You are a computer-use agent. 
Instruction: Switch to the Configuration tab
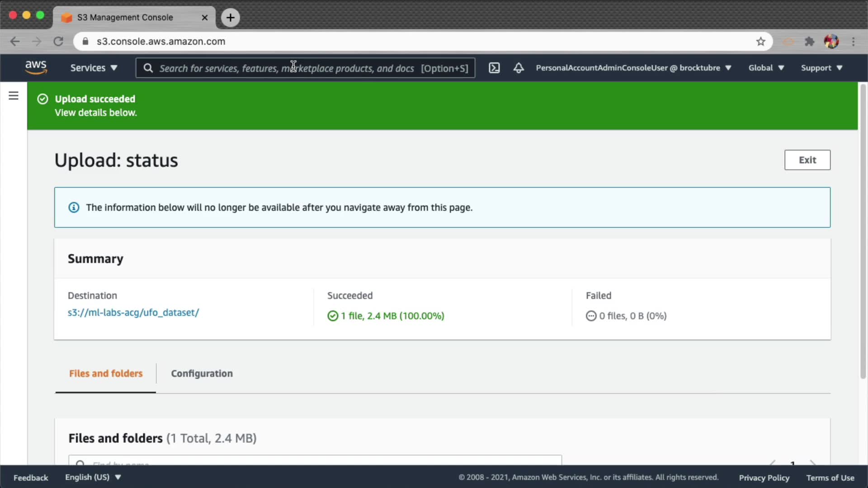pos(202,374)
